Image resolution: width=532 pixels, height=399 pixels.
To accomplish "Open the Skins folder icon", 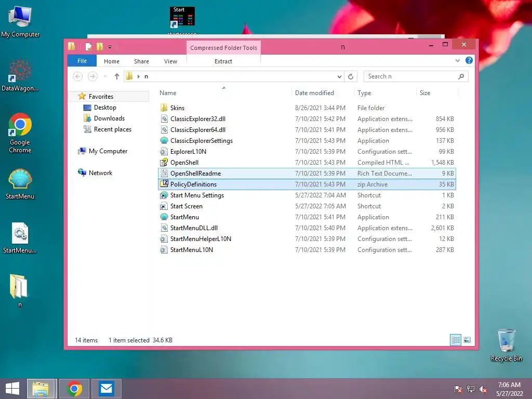I will pos(164,108).
